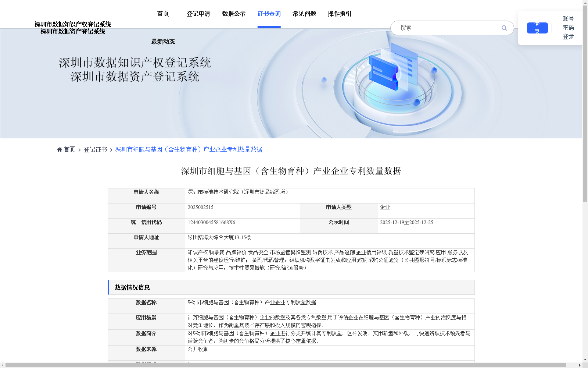Screen dimensions: 588x368
Task: Open the 登记申请 navigation tab
Action: coord(198,14)
